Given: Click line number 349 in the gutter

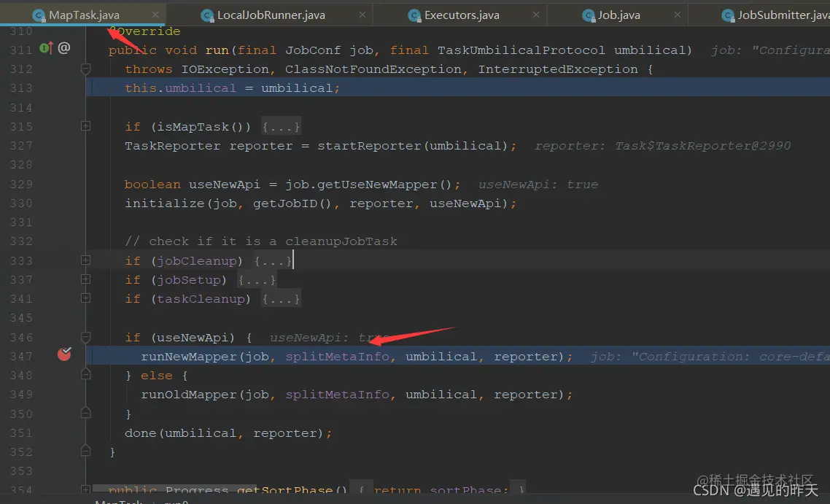Looking at the screenshot, I should point(21,395).
